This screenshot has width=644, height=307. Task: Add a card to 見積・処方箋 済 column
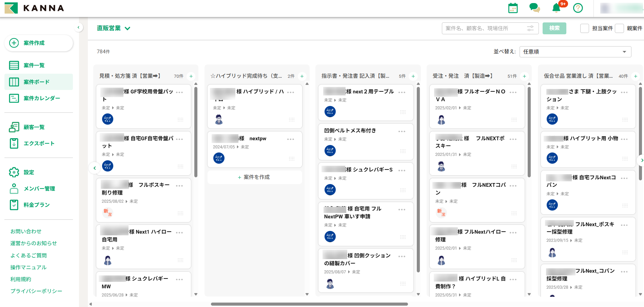click(x=191, y=76)
